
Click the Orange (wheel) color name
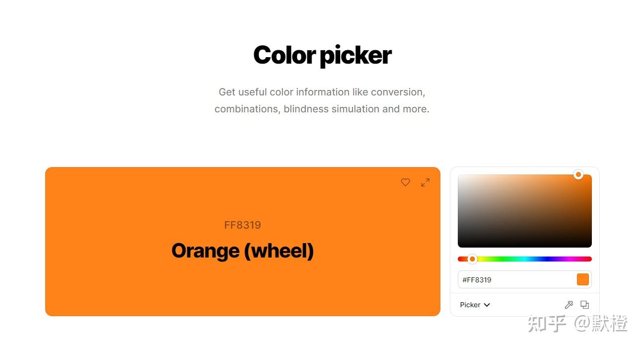click(x=242, y=251)
